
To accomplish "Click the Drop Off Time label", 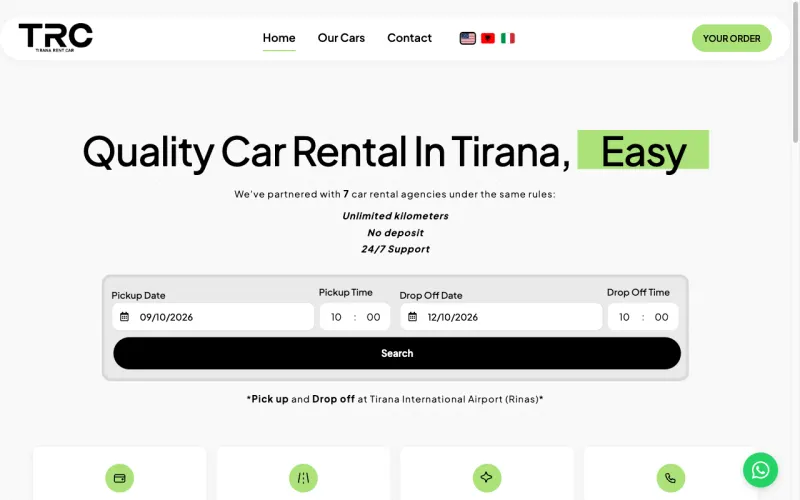I will coord(638,292).
